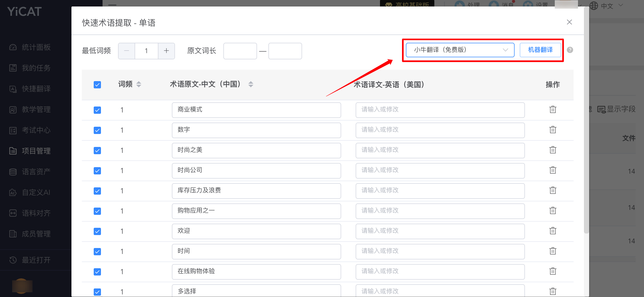Delete the 时尚公司 term row
Screen dimensions: 644x297
553,170
